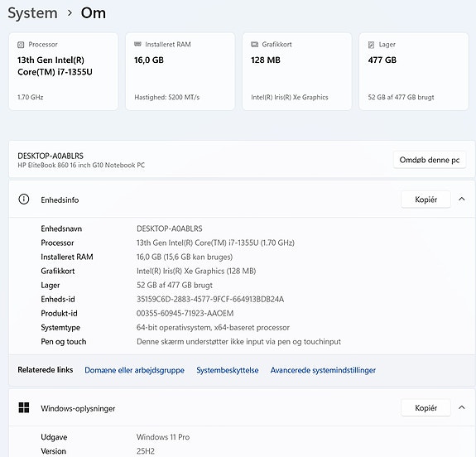The image size is (476, 457).
Task: Select the 16,0 GB RAM card
Action: tap(180, 71)
